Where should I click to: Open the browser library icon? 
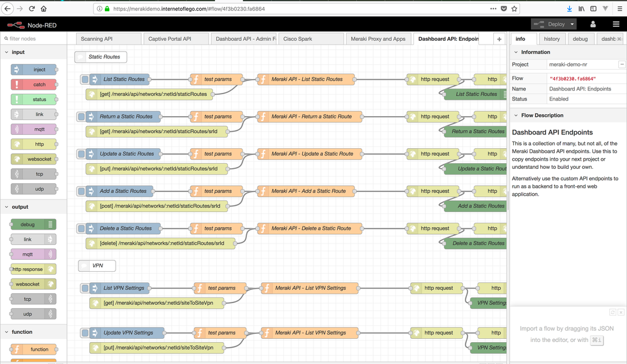(x=581, y=8)
